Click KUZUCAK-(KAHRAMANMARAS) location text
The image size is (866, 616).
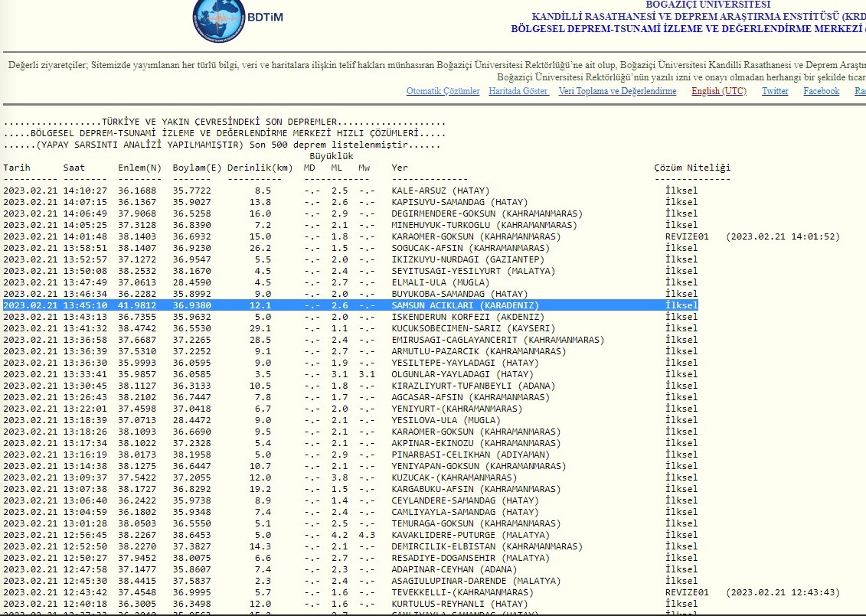pos(454,477)
